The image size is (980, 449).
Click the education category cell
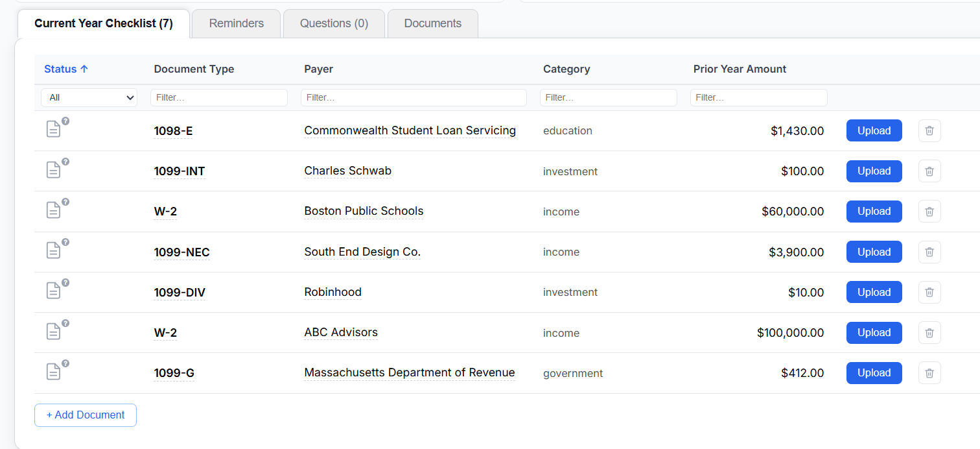point(568,130)
